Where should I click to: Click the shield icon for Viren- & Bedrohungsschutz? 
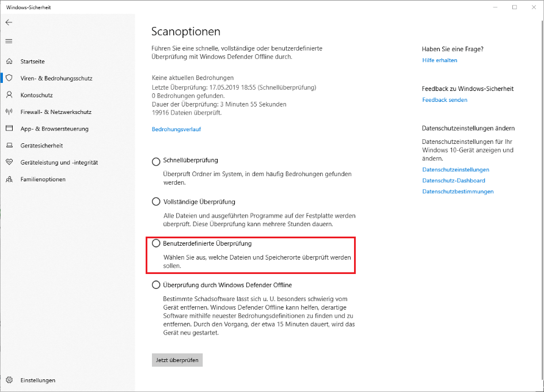click(x=9, y=78)
